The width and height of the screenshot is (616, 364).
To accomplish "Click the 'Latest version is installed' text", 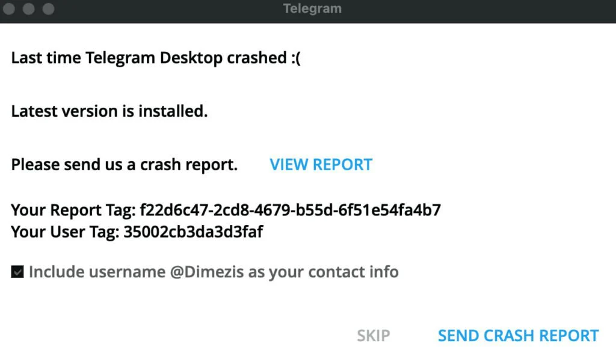I will coord(109,111).
